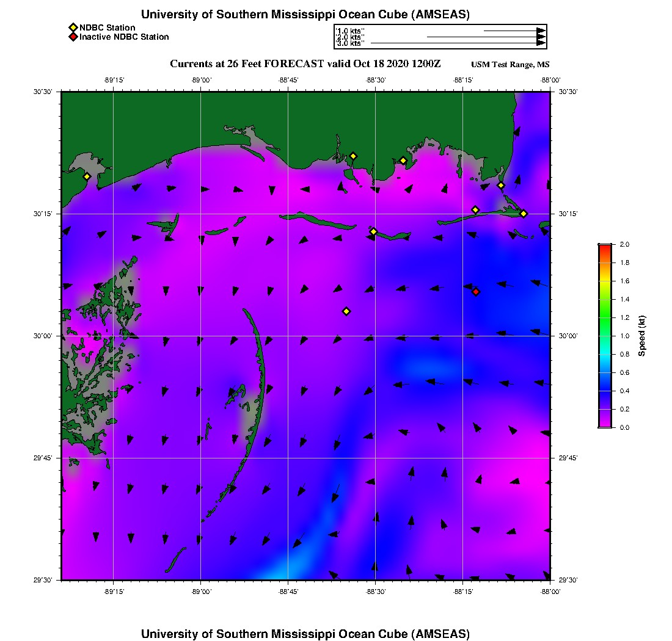Click the 30°15' latitude label on the right axis
This screenshot has width=672, height=641.
tap(568, 214)
